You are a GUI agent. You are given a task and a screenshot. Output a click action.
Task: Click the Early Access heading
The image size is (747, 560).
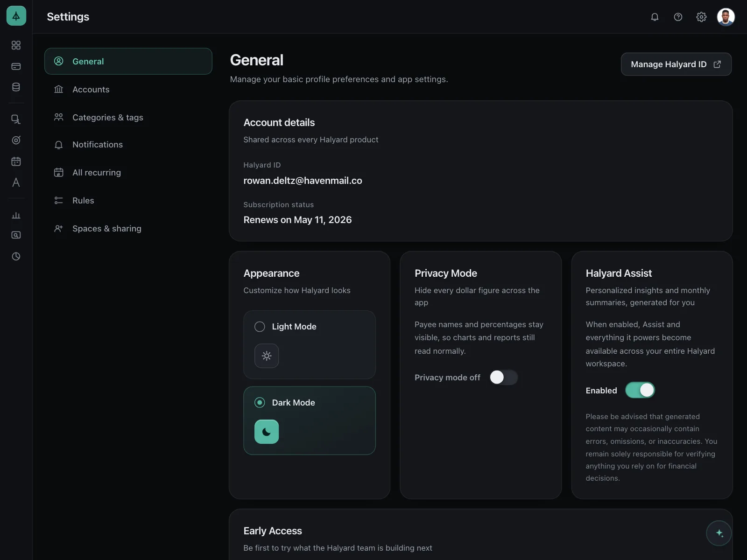(x=273, y=531)
